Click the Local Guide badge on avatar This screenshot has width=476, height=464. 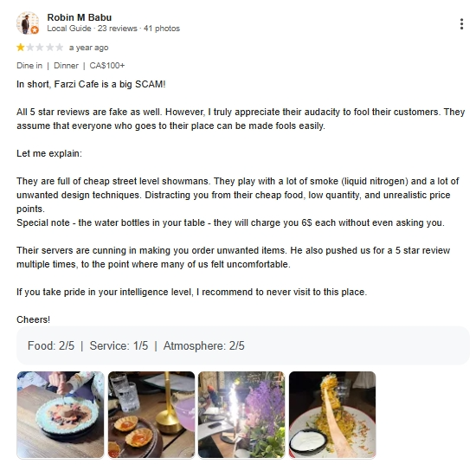tap(35, 30)
